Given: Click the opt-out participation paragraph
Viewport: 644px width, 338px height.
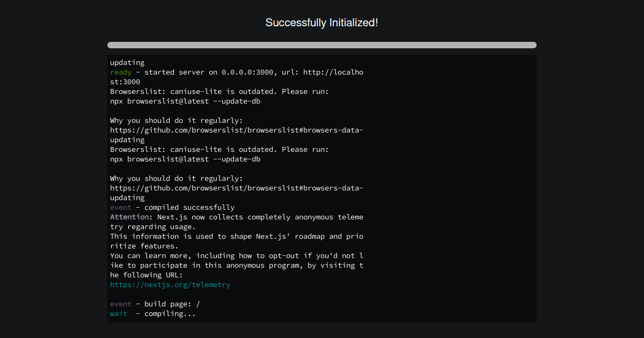Looking at the screenshot, I should click(x=236, y=265).
